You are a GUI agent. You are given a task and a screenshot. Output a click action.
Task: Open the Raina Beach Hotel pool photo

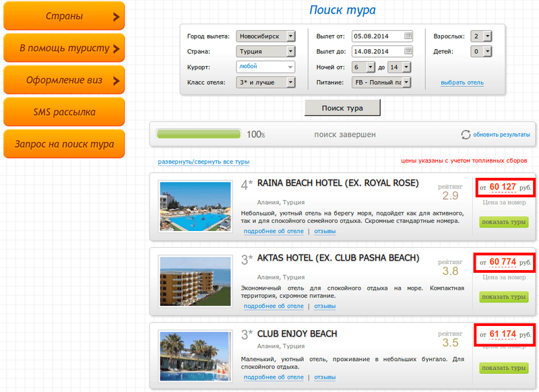point(195,206)
